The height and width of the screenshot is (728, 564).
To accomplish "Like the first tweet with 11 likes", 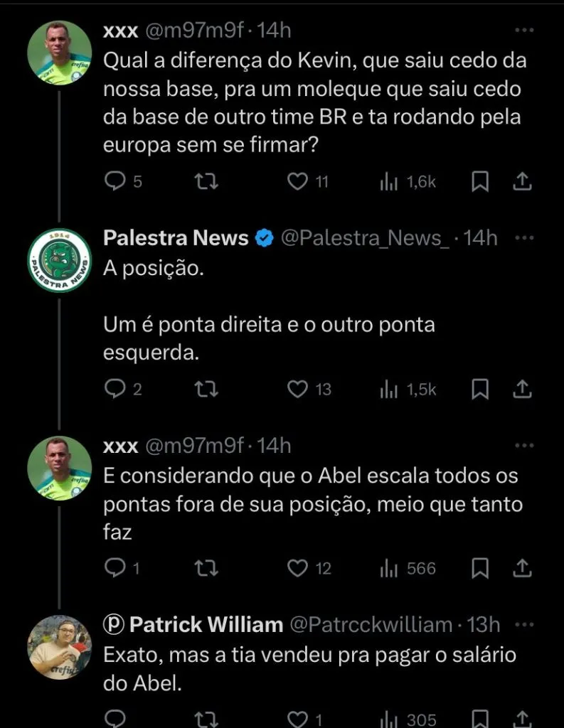I will click(x=297, y=182).
